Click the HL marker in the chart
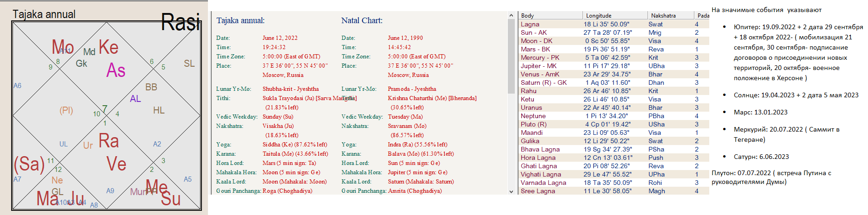Screen dimensions: 868x215 (x=159, y=110)
